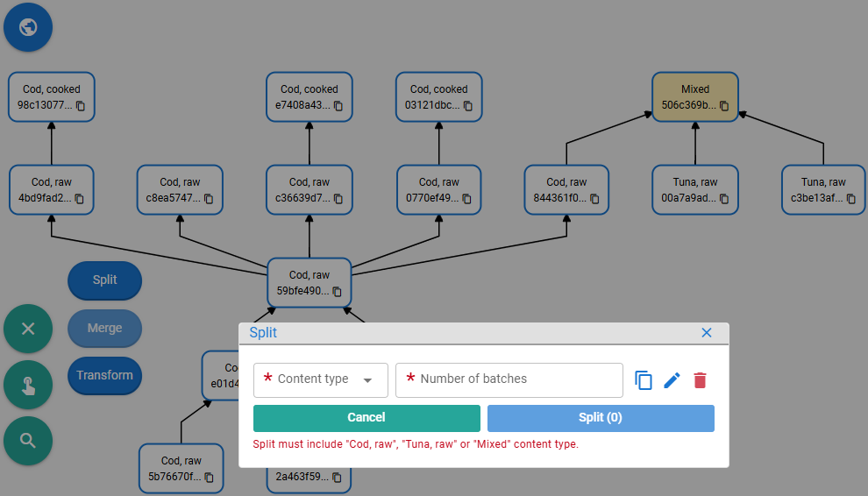Copy ID of Cod, cooked 03121dbc node

click(468, 106)
